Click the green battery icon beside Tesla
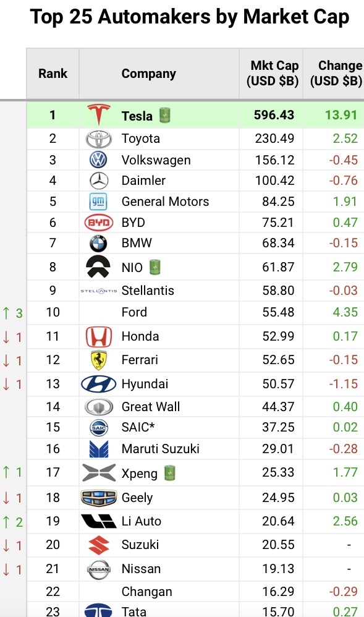This screenshot has width=364, height=617. 165,115
